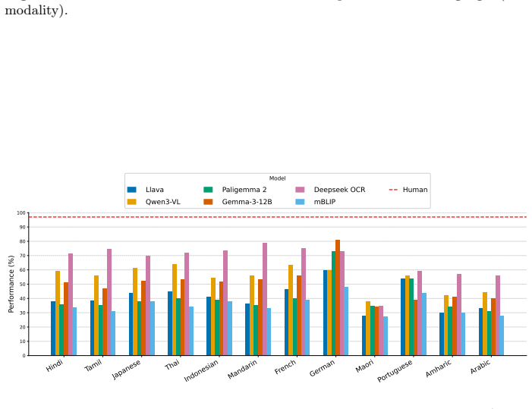Click the tallest Gemma-3-12B bar for German
Viewport: 532px width, 409px height.
click(338, 297)
